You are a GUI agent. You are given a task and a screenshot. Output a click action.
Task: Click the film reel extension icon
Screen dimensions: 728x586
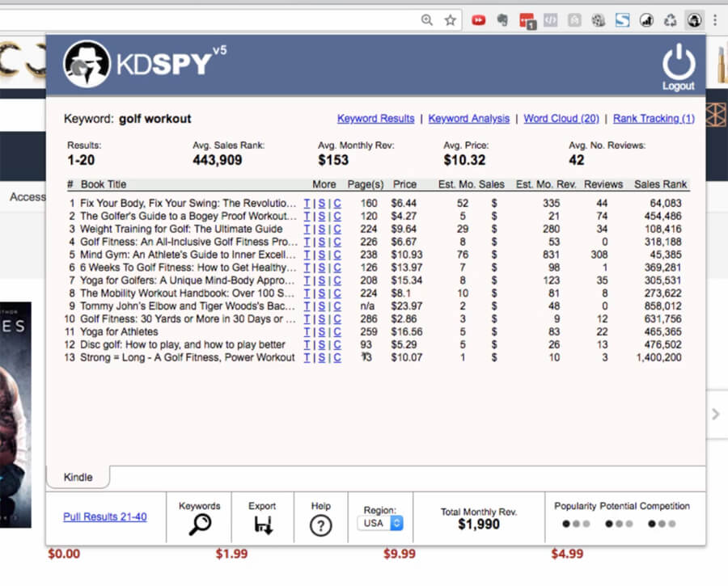point(598,20)
